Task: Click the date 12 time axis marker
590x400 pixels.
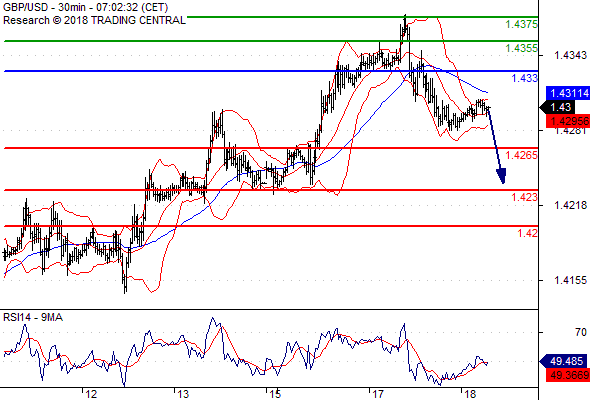Action: point(91,394)
